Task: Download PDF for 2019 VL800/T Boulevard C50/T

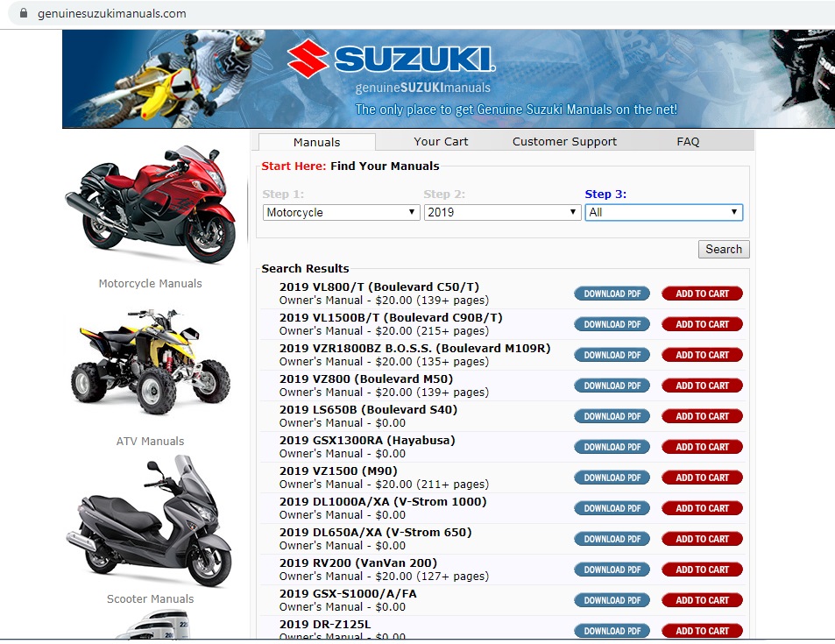Action: pyautogui.click(x=612, y=294)
